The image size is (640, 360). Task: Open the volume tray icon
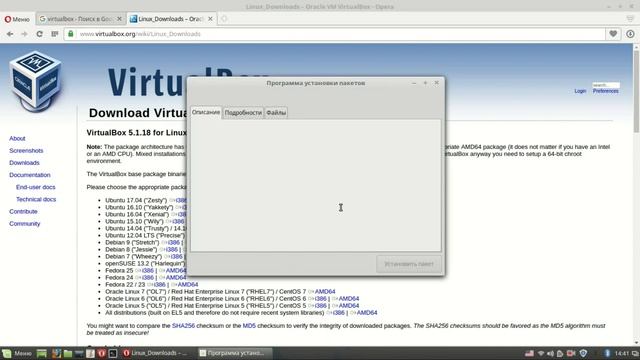pos(550,353)
